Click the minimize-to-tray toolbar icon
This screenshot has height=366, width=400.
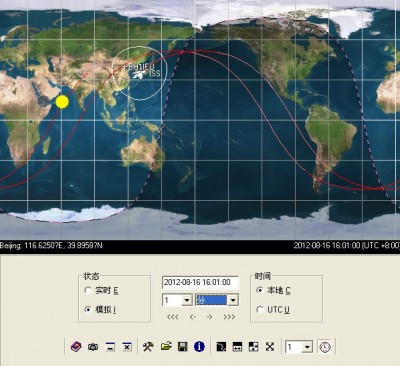pos(110,347)
